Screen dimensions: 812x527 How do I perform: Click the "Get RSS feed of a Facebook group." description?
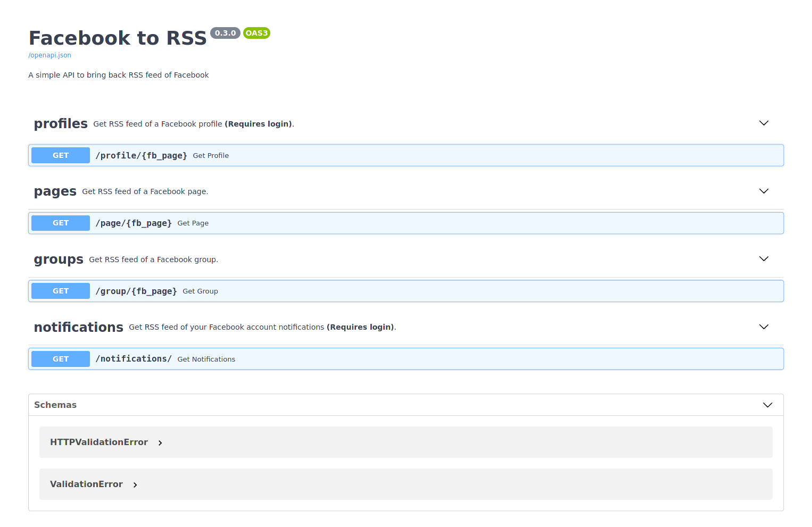154,260
